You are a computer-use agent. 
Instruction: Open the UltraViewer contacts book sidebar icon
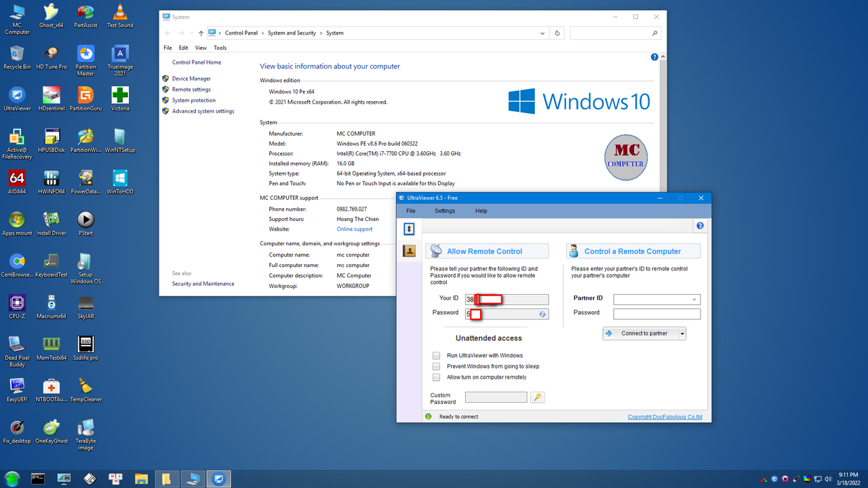click(409, 251)
